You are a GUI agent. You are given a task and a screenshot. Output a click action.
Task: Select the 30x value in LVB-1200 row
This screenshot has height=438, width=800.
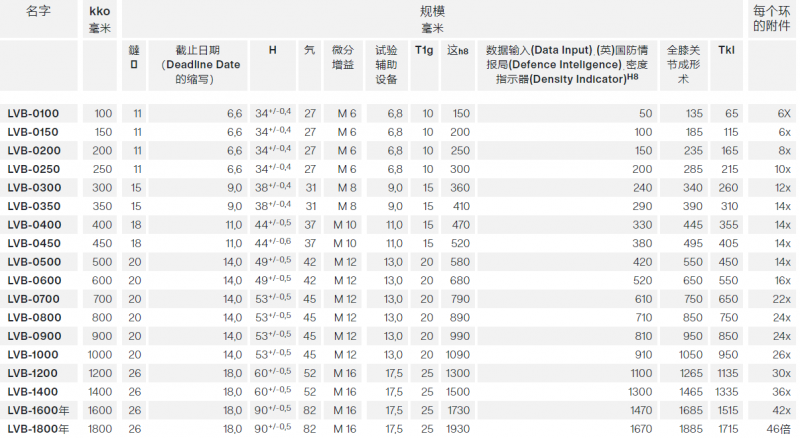coord(781,373)
